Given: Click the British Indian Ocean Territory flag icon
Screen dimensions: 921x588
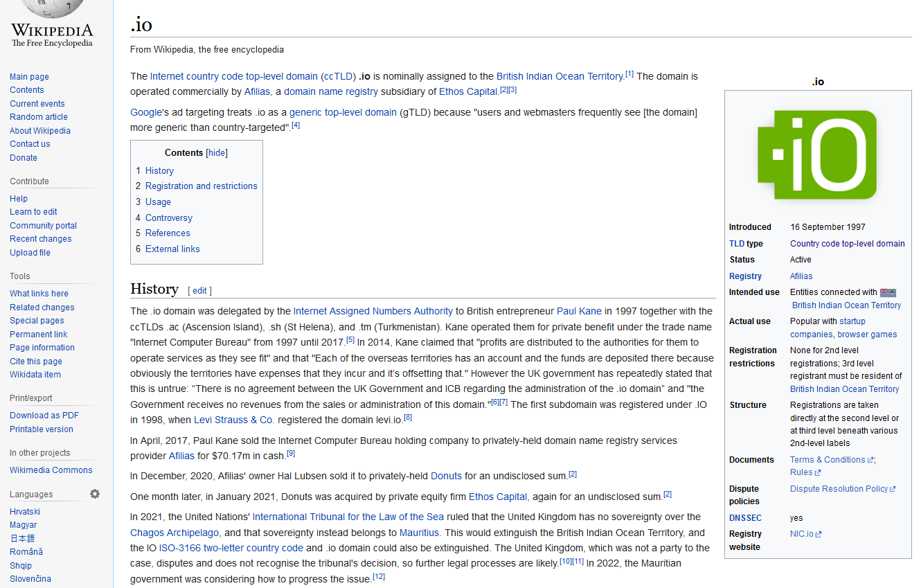Looking at the screenshot, I should pyautogui.click(x=888, y=292).
